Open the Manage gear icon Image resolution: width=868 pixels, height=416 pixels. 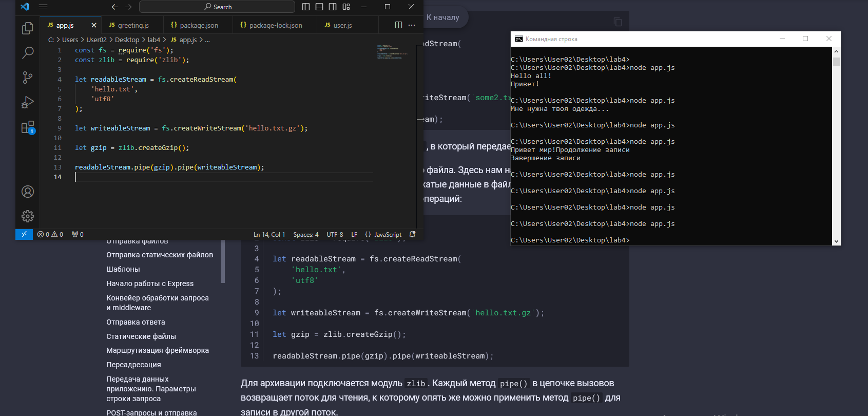(28, 216)
